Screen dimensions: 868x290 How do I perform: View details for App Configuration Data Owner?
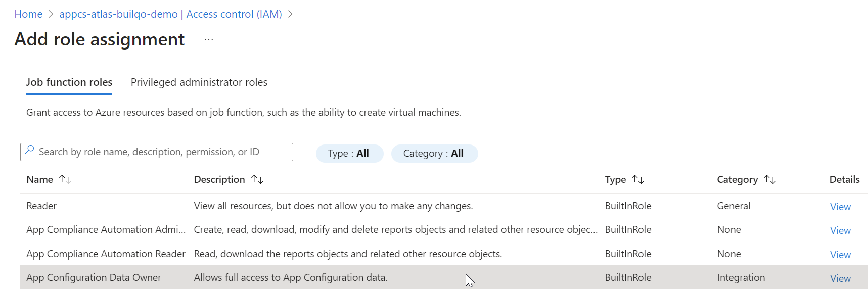[x=840, y=278]
